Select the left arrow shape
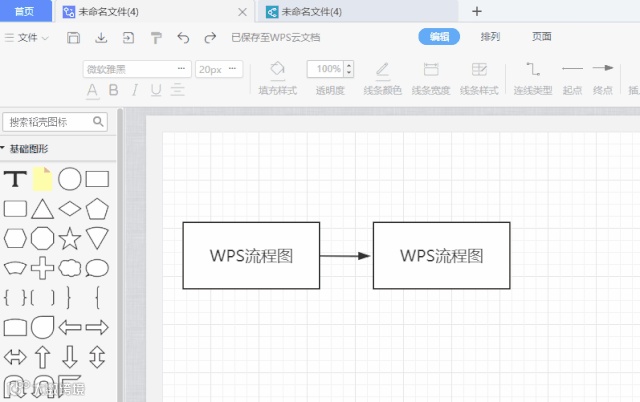Screen dimensions: 640x402 (x=70, y=327)
